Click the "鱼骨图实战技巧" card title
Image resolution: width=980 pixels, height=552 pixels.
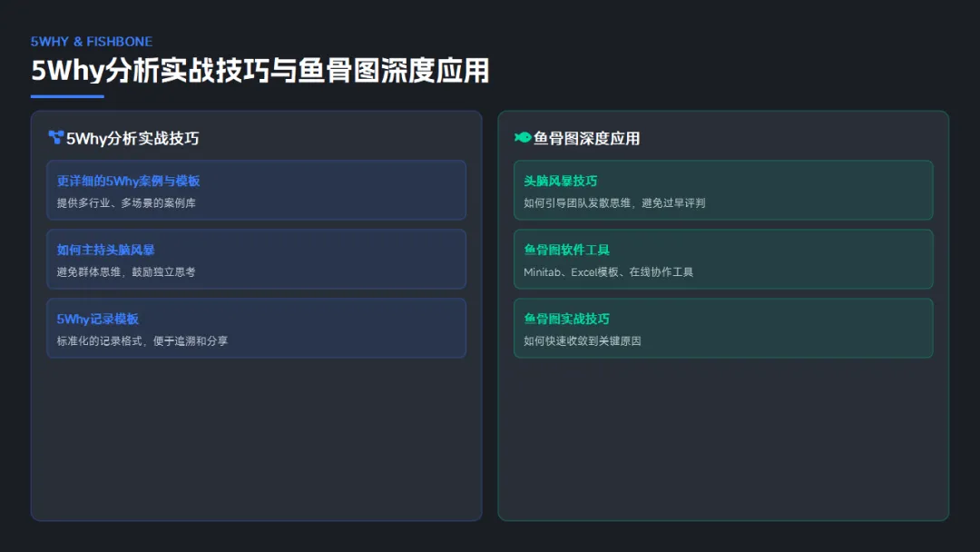[x=567, y=319]
